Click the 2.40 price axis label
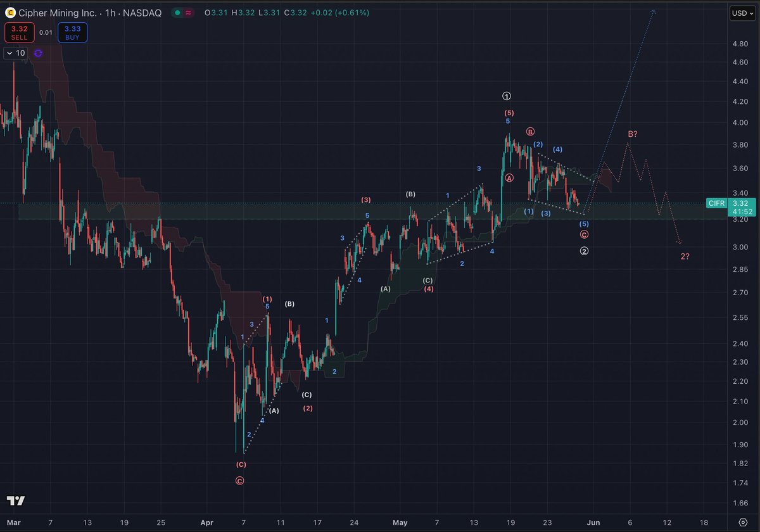 click(x=741, y=344)
